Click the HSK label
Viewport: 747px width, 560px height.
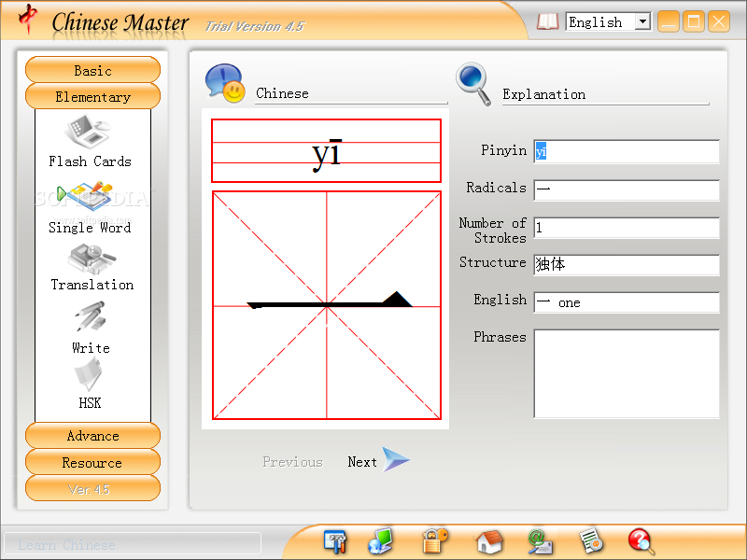pyautogui.click(x=90, y=403)
